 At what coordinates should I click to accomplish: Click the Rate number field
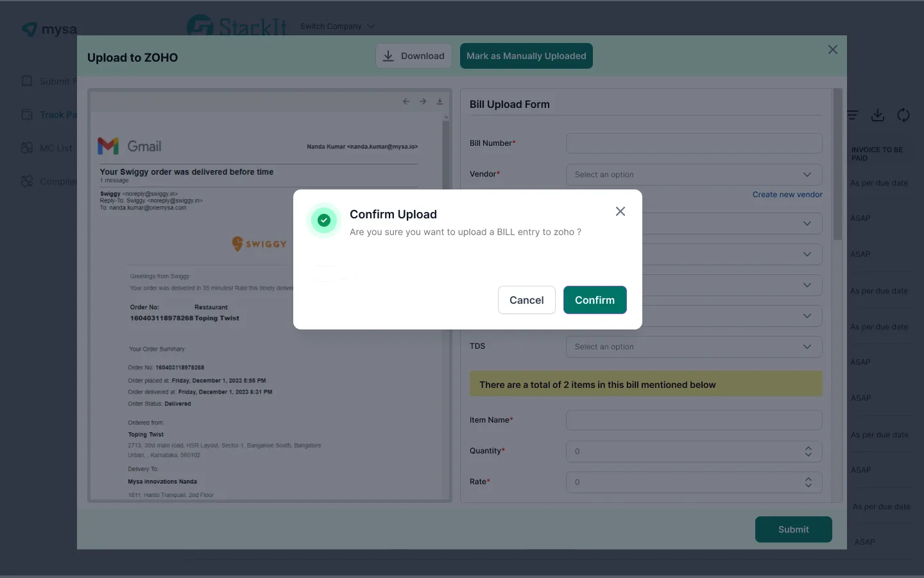point(694,482)
